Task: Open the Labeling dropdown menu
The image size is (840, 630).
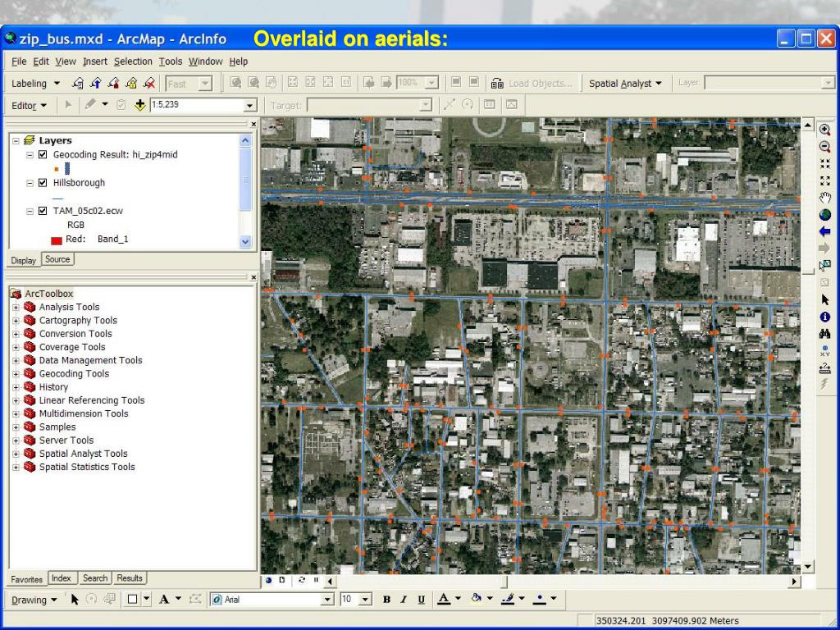Action: (x=36, y=84)
